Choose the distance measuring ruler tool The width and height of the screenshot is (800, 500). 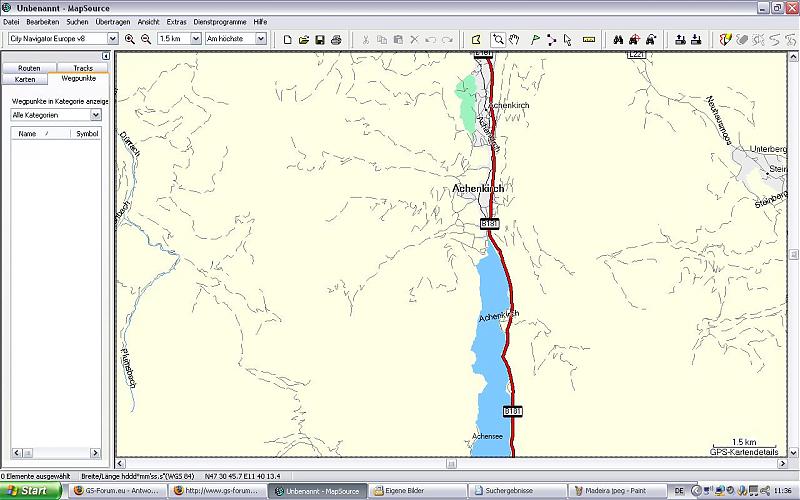589,39
